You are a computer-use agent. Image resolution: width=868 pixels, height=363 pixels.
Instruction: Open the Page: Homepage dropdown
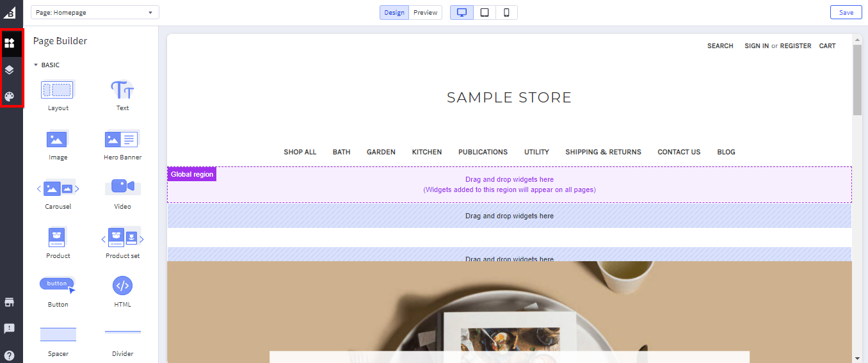(95, 12)
